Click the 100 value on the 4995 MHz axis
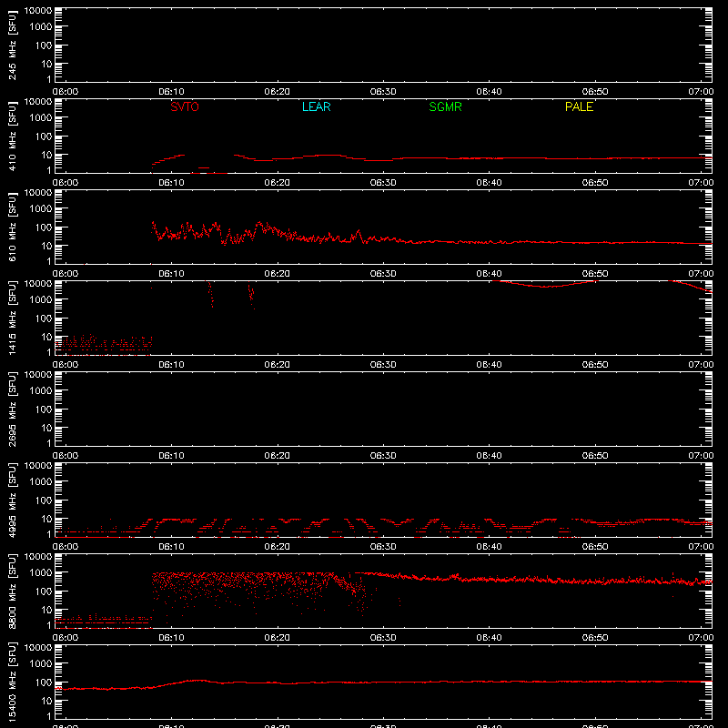 tap(44, 500)
